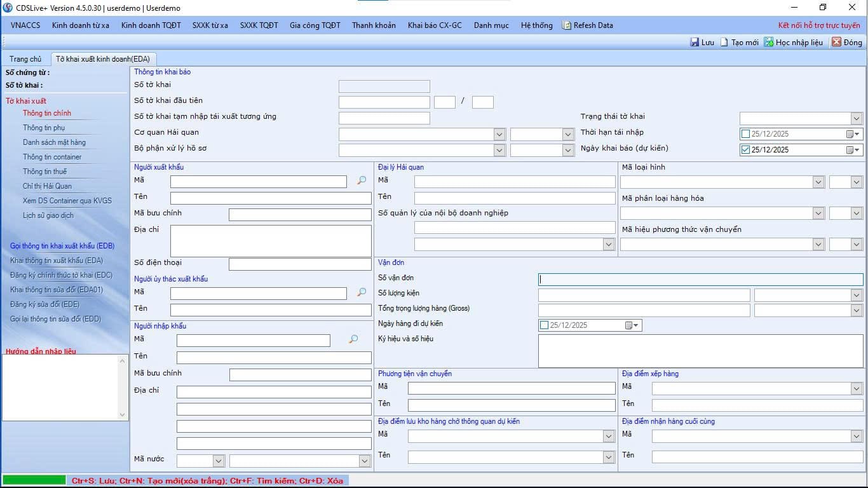Click the Refresh Data icon
This screenshot has width=868, height=488.
pos(566,25)
